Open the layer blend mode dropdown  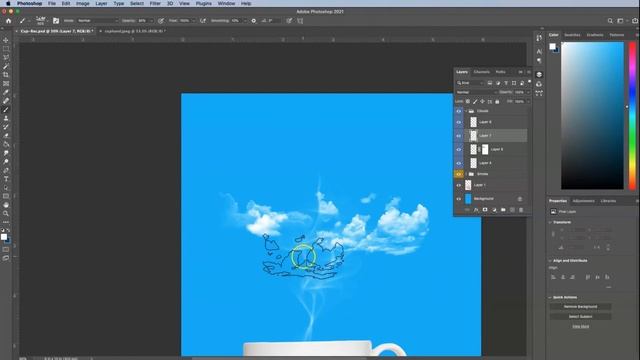tap(476, 92)
